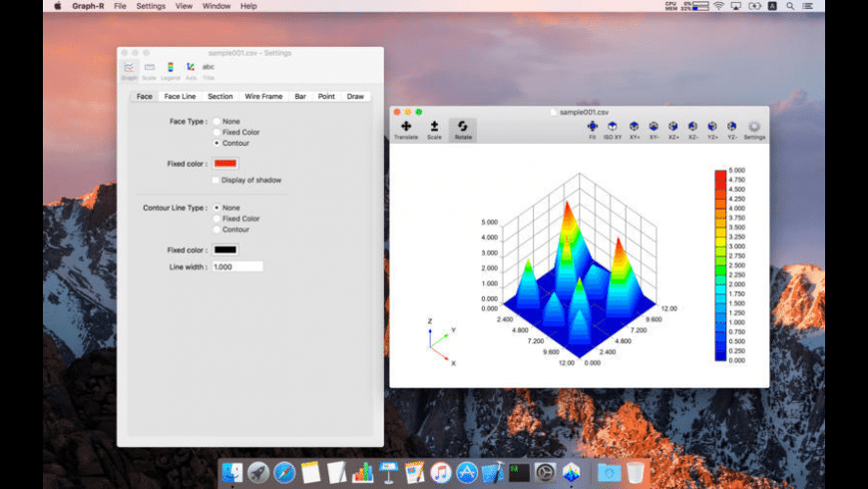The image size is (868, 489).
Task: Open the Axis settings pane
Action: 191,69
